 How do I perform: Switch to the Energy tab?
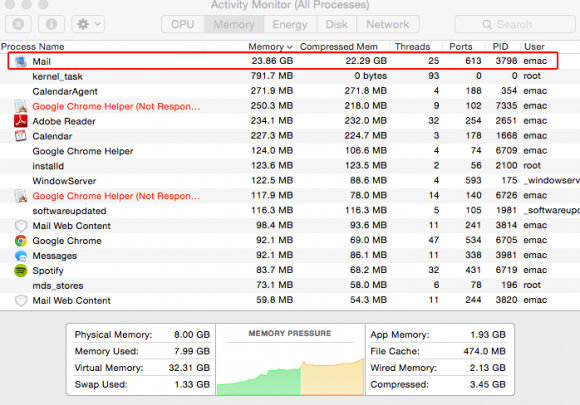pyautogui.click(x=290, y=24)
